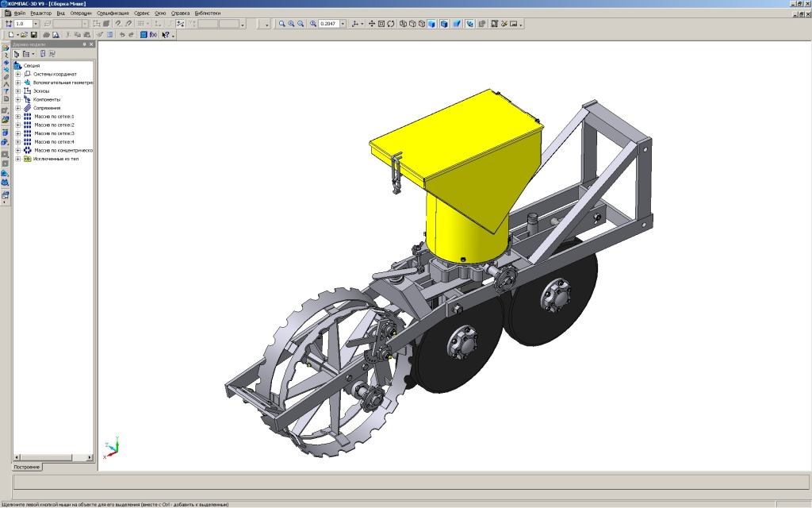Screen dimensions: 812x508
Task: Click the context help arrow icon
Action: (165, 35)
